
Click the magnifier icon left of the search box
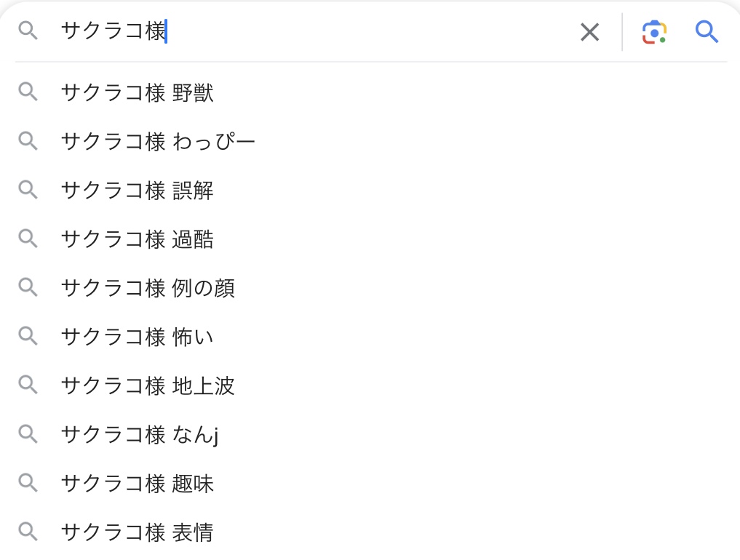[28, 31]
